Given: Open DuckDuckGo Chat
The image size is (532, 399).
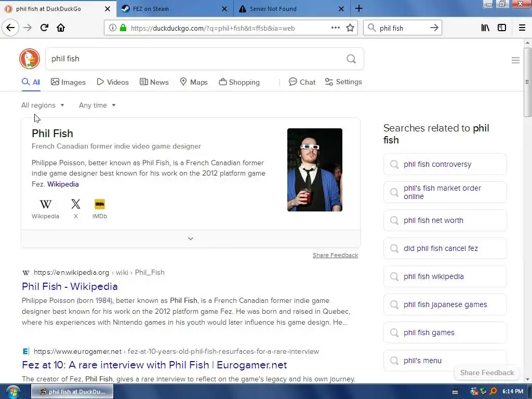Looking at the screenshot, I should click(x=302, y=82).
